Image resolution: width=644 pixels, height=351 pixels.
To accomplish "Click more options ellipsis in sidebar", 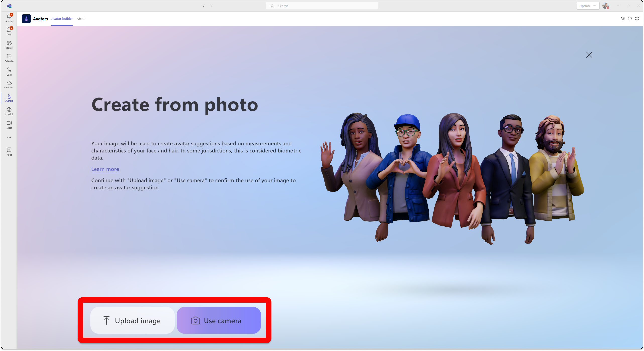I will [x=9, y=138].
